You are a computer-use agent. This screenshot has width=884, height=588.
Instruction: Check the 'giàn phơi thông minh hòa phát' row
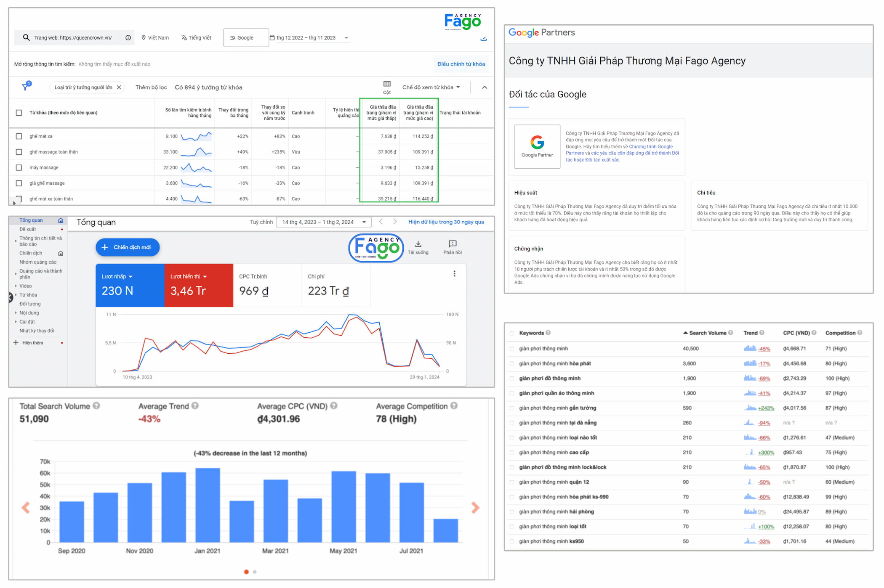(x=512, y=363)
